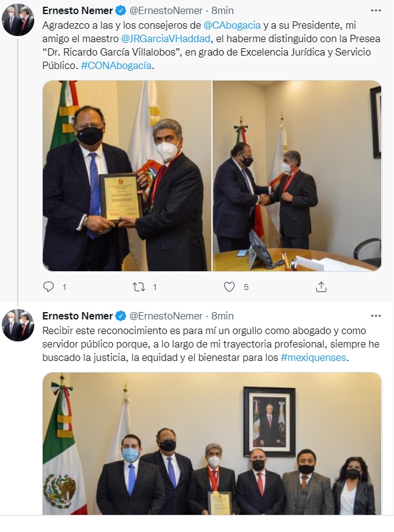Open the @CAbogacia mention link
Viewport: 394px width, 532px height.
tap(232, 25)
